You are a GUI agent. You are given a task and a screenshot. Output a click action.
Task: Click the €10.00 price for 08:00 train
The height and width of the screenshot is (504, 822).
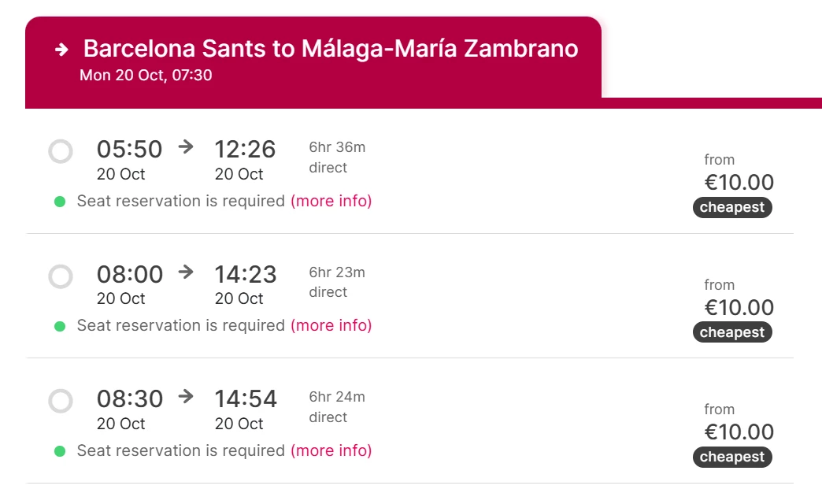point(739,307)
